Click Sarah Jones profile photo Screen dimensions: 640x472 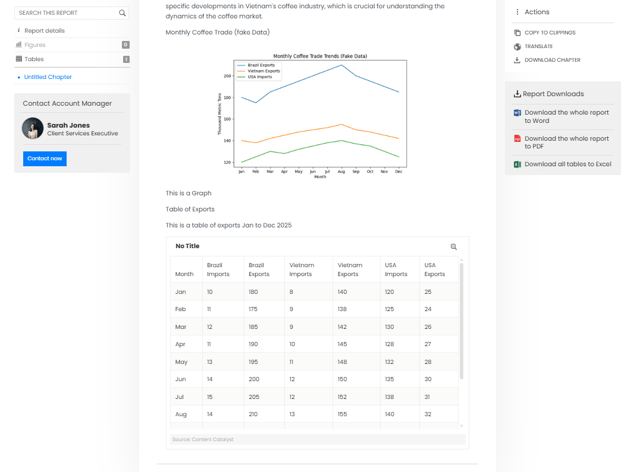33,128
